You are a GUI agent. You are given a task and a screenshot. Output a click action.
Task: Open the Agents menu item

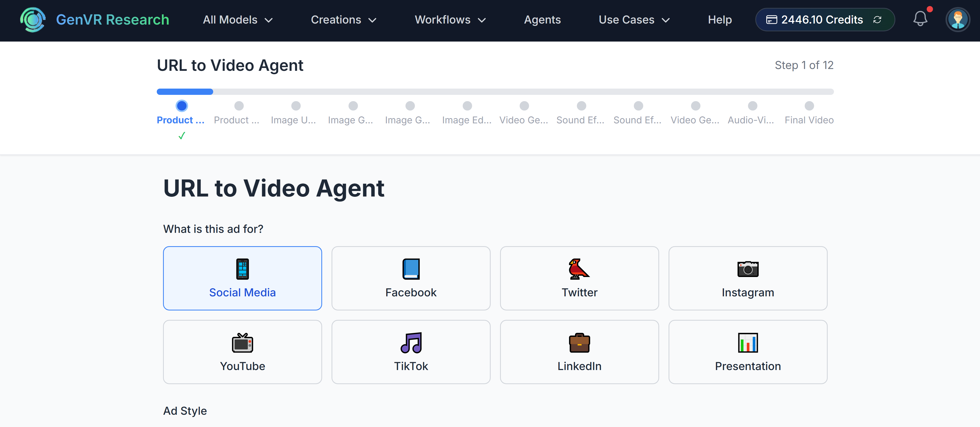point(542,20)
